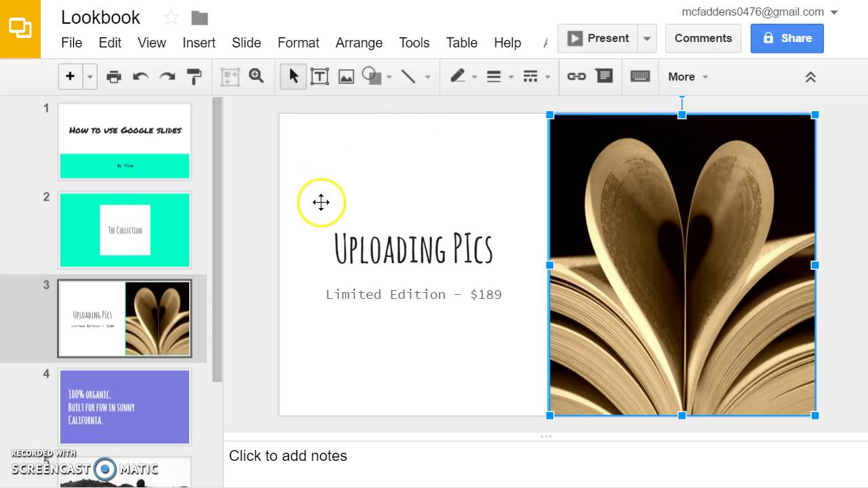Expand the More toolbar options
Screen dimensions: 868x488
(x=688, y=77)
